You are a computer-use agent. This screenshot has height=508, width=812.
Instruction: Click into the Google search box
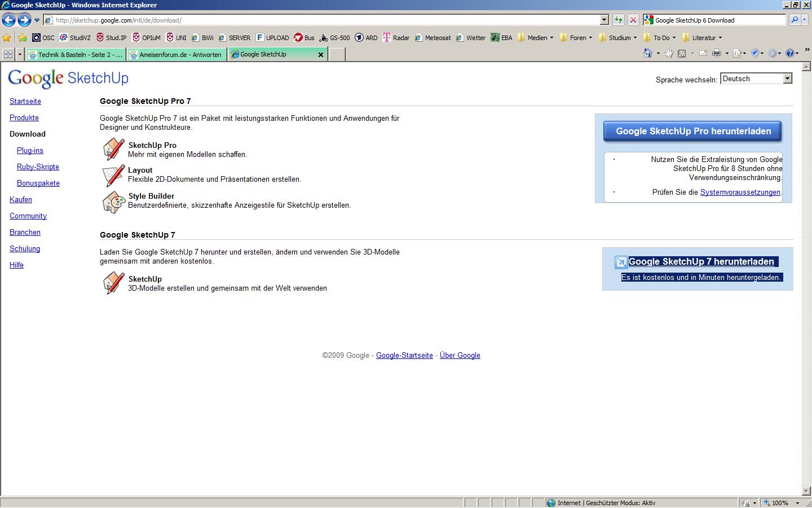[x=716, y=20]
